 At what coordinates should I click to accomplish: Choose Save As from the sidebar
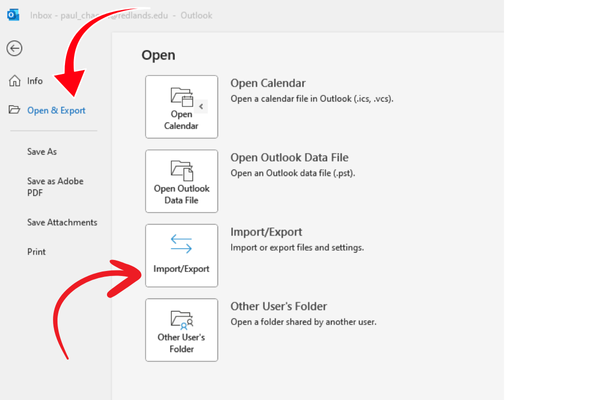click(x=42, y=151)
